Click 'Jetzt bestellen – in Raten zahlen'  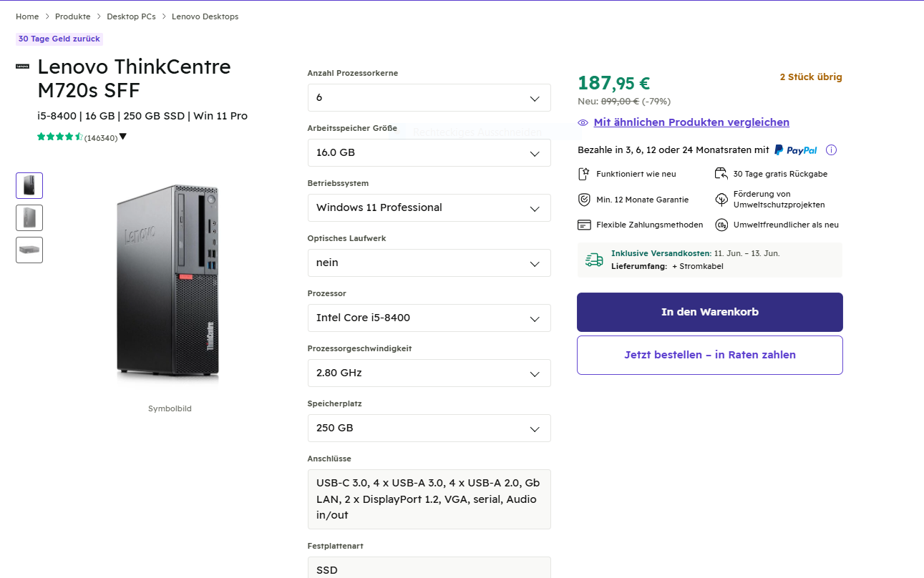710,355
